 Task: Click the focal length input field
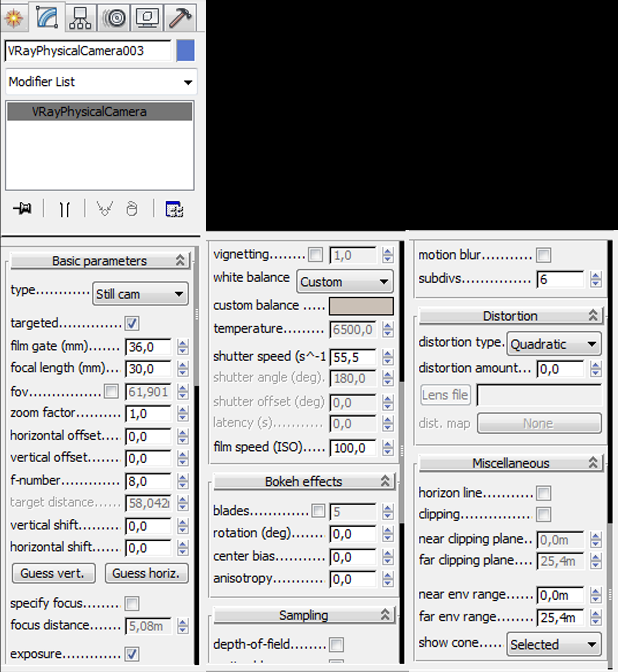point(148,369)
